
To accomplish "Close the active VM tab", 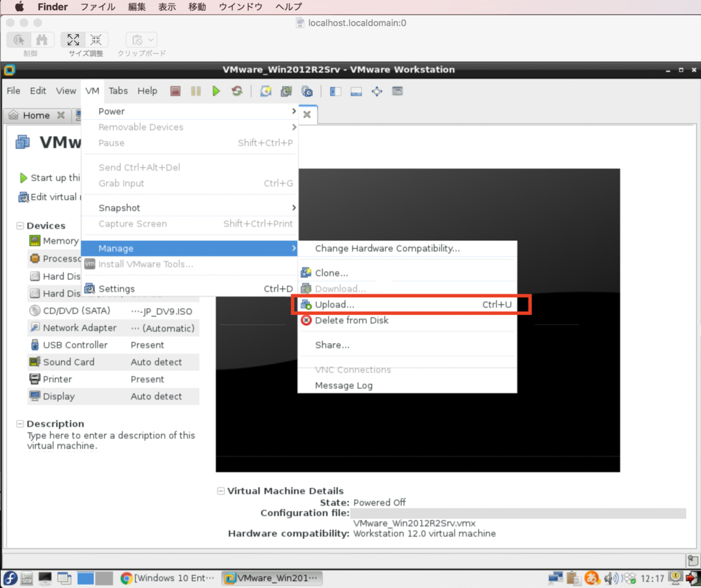I will [x=307, y=114].
